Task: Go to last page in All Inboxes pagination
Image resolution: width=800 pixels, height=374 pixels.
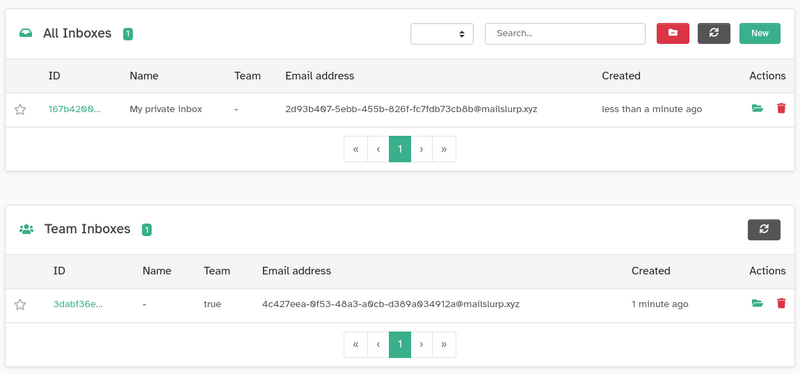Action: coord(444,149)
